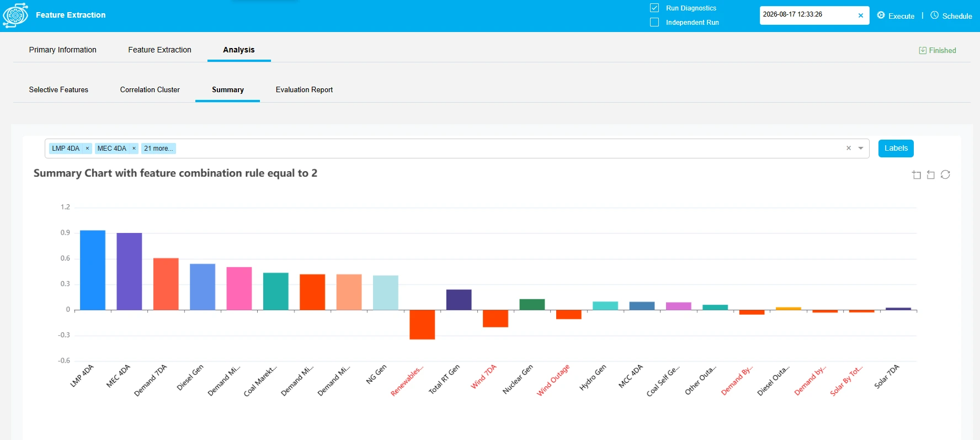Click the Finished status indicator
The width and height of the screenshot is (980, 440).
click(938, 50)
